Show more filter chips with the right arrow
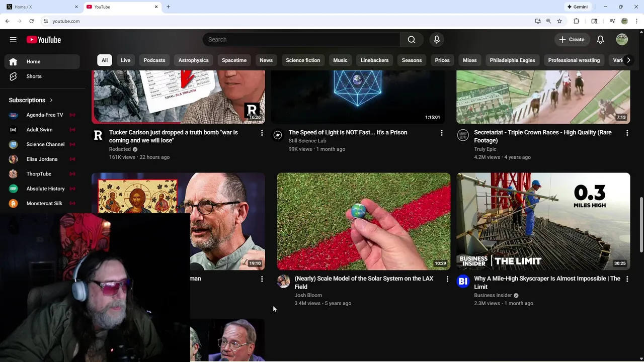644x362 pixels. point(628,60)
